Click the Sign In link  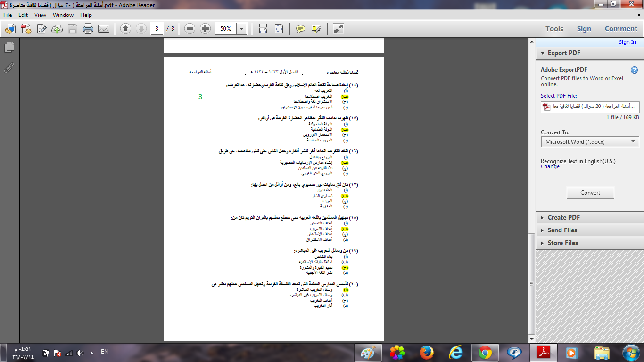[627, 42]
